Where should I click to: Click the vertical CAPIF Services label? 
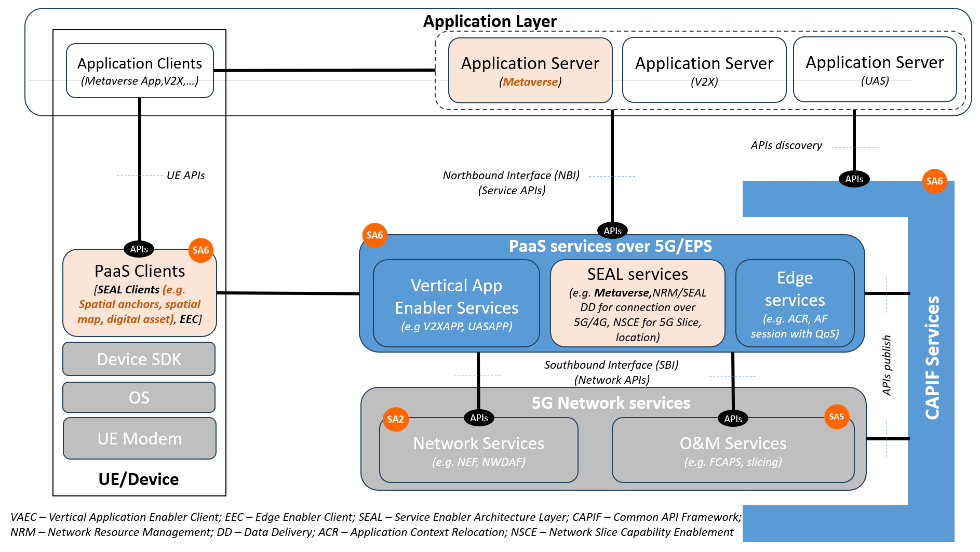coord(932,358)
